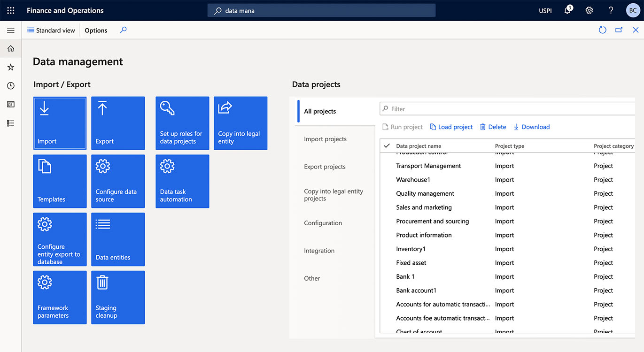
Task: Sort by Project category column header
Action: (x=613, y=146)
